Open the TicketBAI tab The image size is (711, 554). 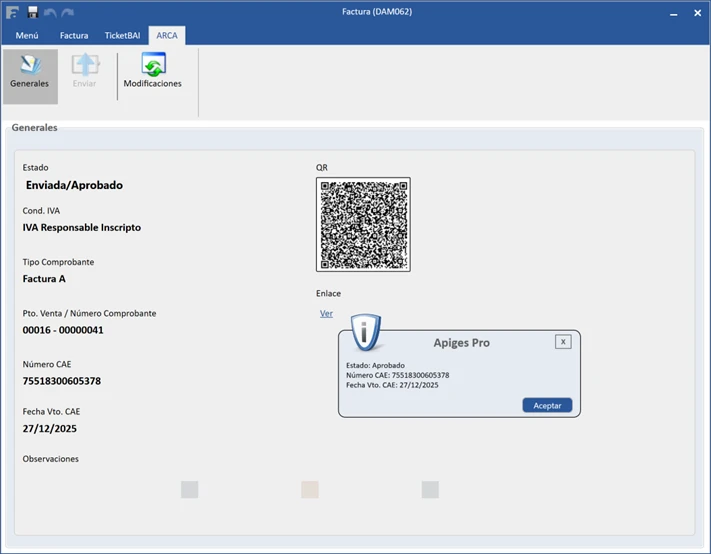122,35
